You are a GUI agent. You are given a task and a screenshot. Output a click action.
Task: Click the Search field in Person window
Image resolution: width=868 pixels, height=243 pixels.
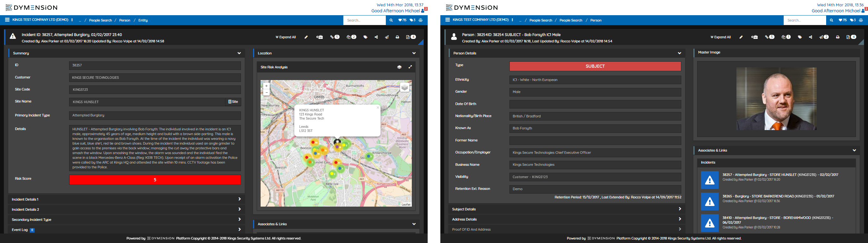point(805,20)
